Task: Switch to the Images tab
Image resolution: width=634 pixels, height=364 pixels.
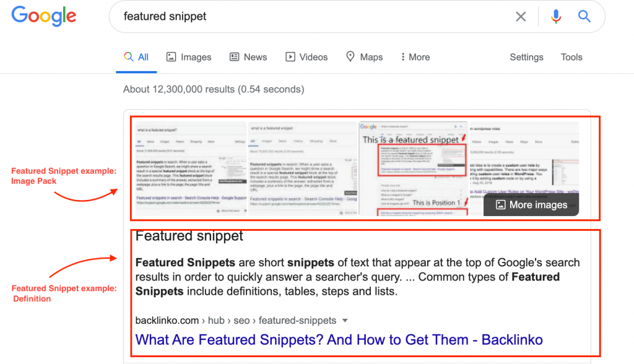Action: 189,57
